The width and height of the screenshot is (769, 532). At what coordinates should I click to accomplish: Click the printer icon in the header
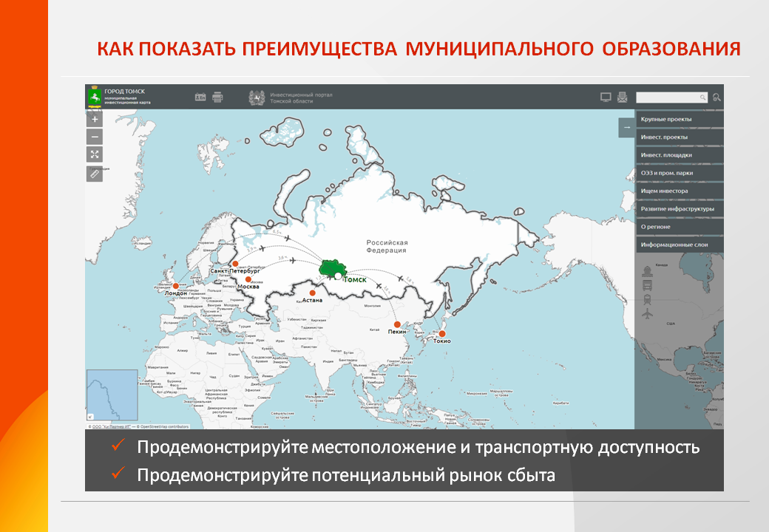(217, 97)
